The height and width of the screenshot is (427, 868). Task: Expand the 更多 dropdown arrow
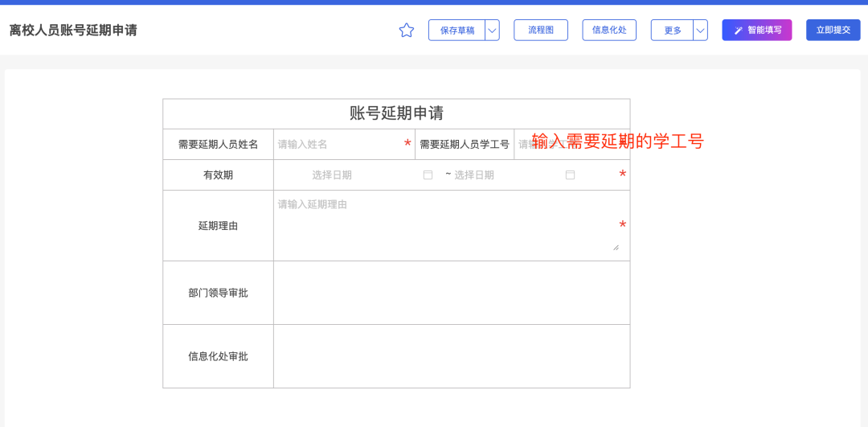[700, 31]
